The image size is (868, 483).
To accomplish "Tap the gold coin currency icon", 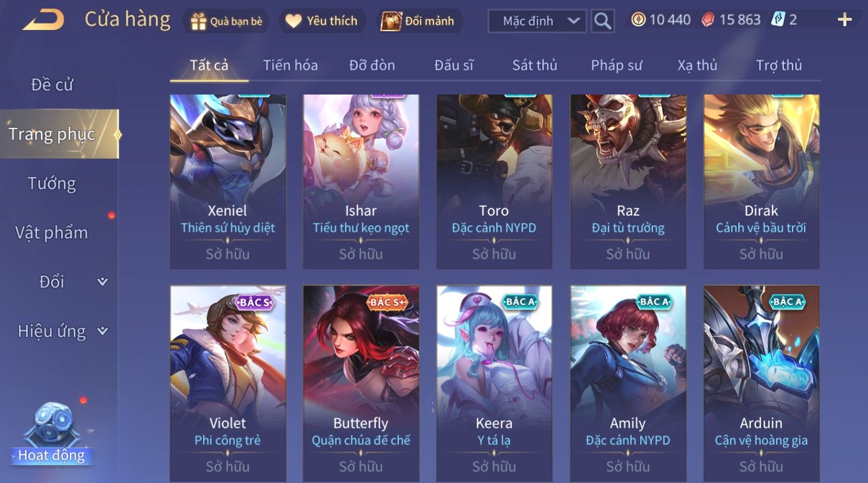I will click(x=638, y=20).
